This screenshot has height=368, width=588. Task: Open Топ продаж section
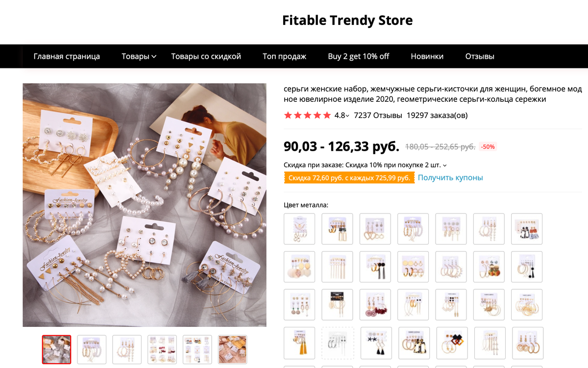coord(284,56)
